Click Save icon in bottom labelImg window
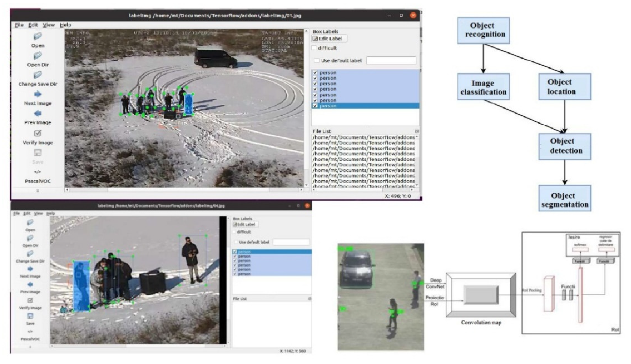The height and width of the screenshot is (364, 631). coord(30,316)
